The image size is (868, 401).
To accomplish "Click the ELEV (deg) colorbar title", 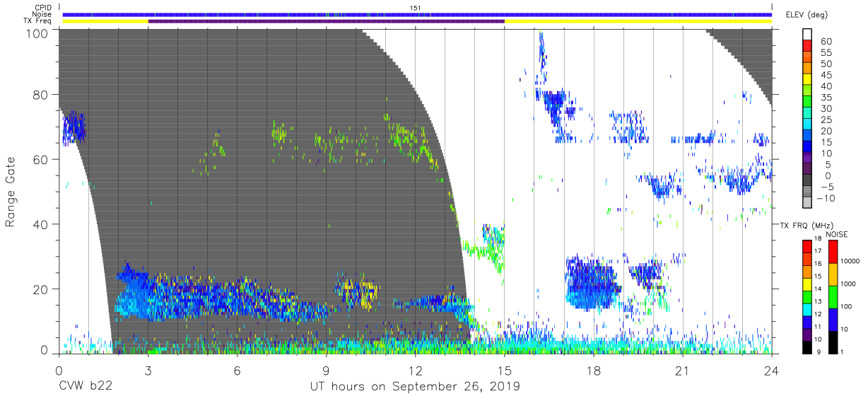I will (809, 15).
